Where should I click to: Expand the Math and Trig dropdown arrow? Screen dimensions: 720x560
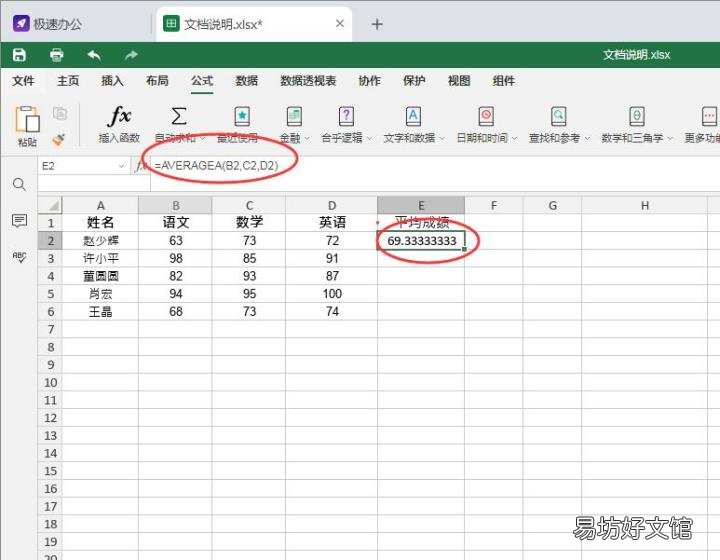[670, 138]
